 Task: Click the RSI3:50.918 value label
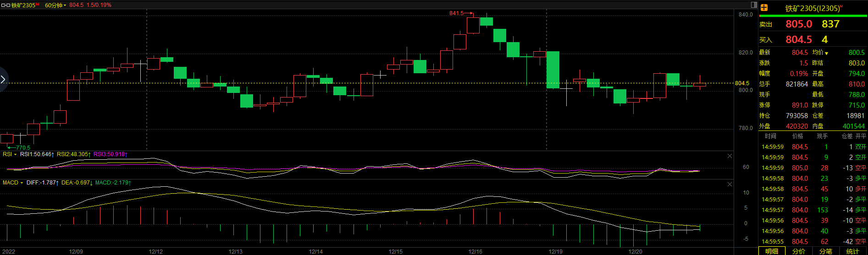point(111,154)
